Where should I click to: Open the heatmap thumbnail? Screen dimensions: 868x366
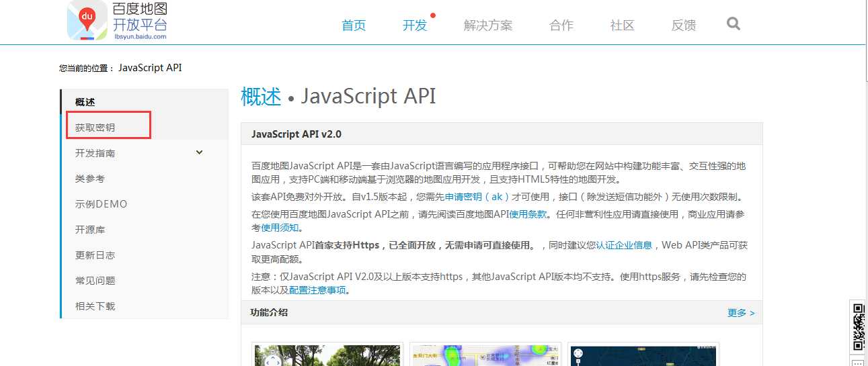(x=485, y=355)
